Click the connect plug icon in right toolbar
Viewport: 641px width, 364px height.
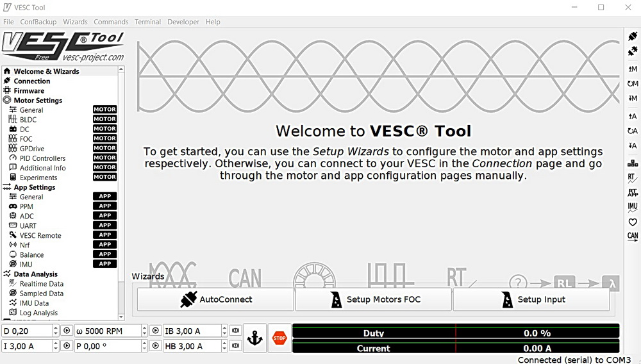tap(633, 37)
